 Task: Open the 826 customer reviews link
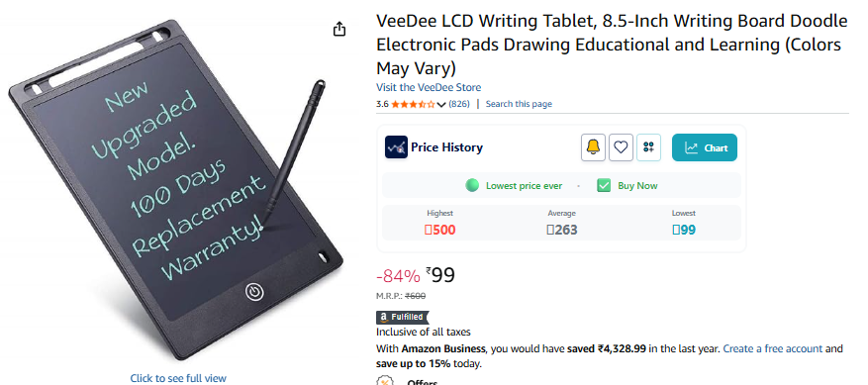(459, 104)
